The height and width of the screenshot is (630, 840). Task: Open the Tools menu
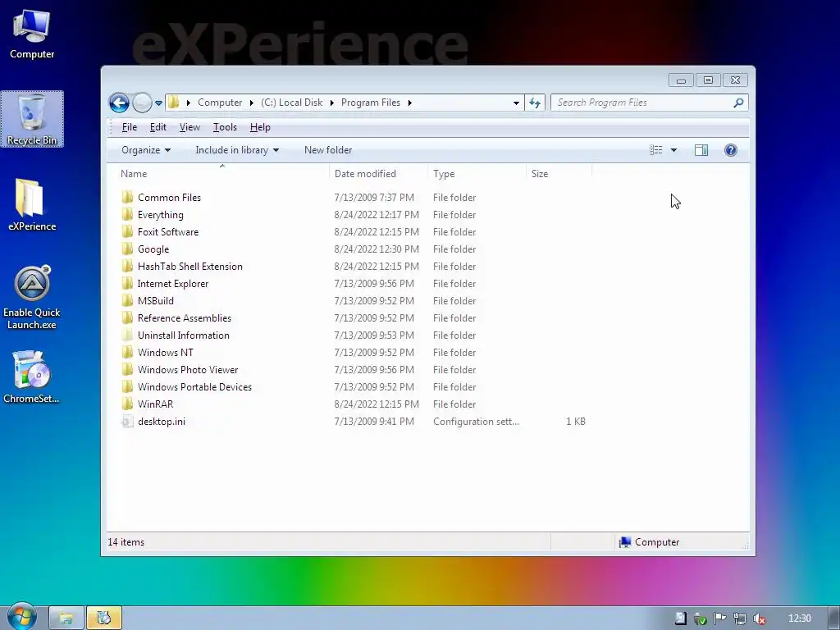pyautogui.click(x=225, y=127)
